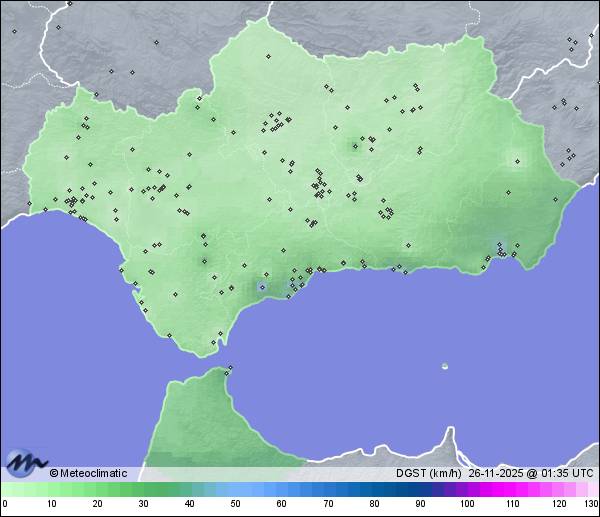Select the blue-haloed station on the Málaga coast
The image size is (600, 517).
pyautogui.click(x=262, y=287)
